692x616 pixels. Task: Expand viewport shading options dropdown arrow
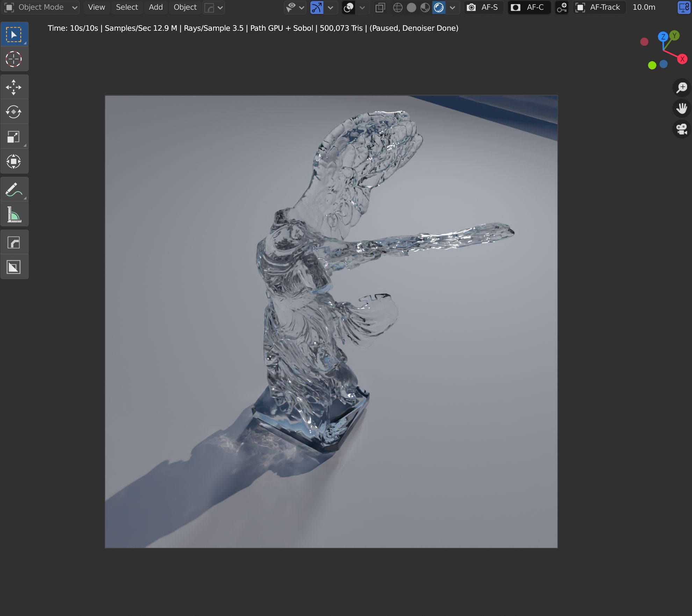tap(453, 7)
